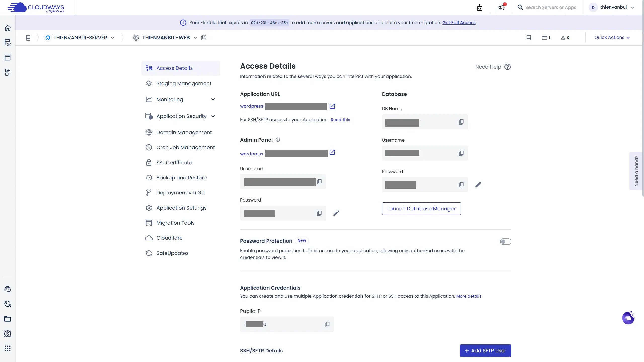Expand the Application Security submenu chevron
644x362 pixels.
[213, 116]
